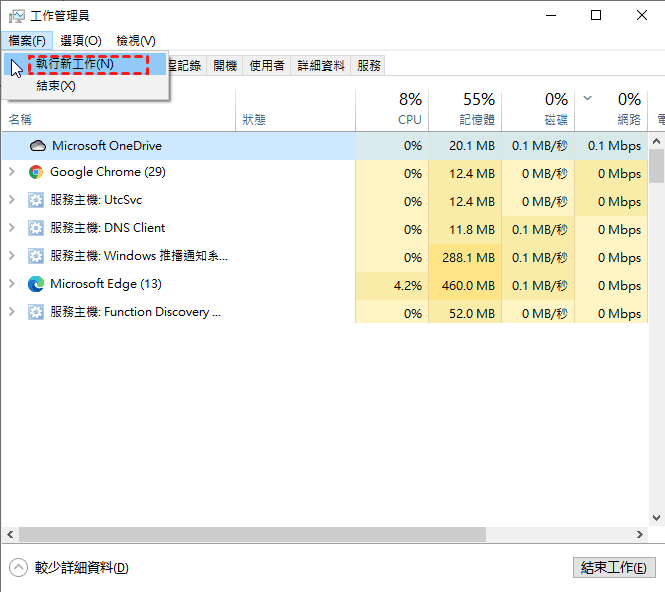This screenshot has height=592, width=665.
Task: Select the Google Chrome (29) row name
Action: click(x=108, y=172)
